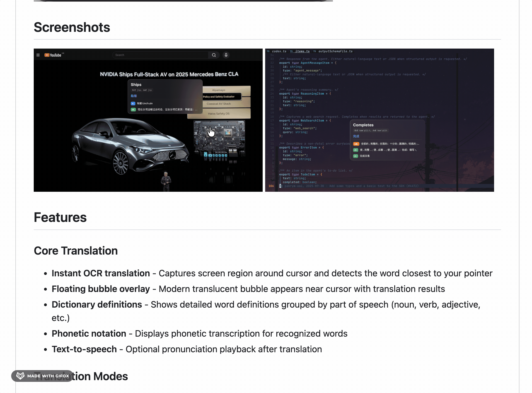Click the green 'vt.' badge in Ships bubble
532x393 pixels.
(x=133, y=110)
